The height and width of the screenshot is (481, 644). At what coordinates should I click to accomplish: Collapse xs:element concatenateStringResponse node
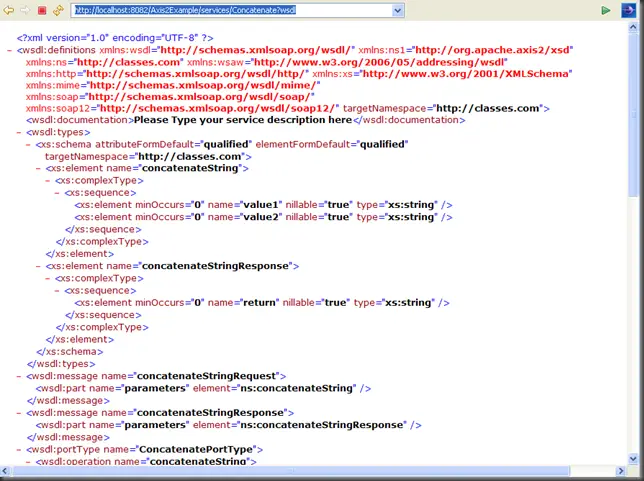tap(38, 266)
